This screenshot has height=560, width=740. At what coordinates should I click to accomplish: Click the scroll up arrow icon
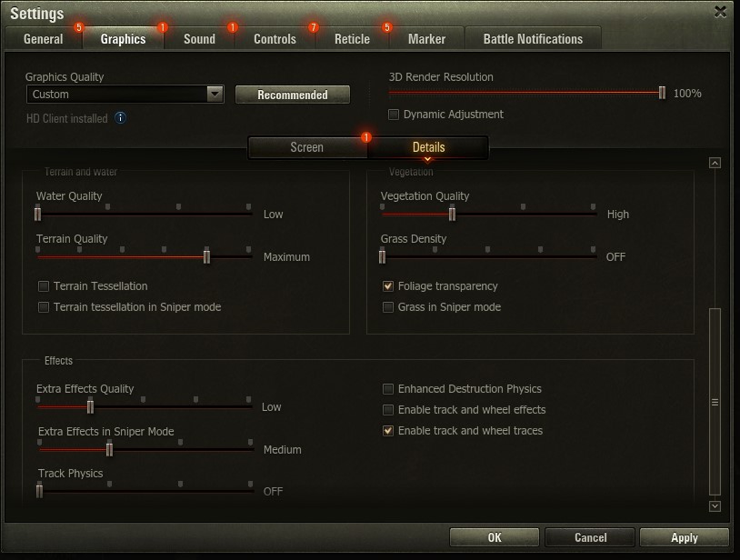(x=715, y=163)
